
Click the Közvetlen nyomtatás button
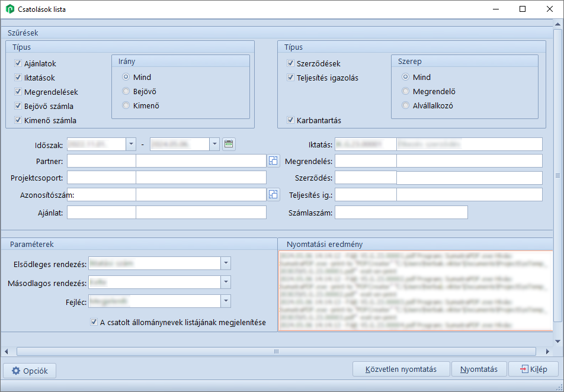coord(401,369)
